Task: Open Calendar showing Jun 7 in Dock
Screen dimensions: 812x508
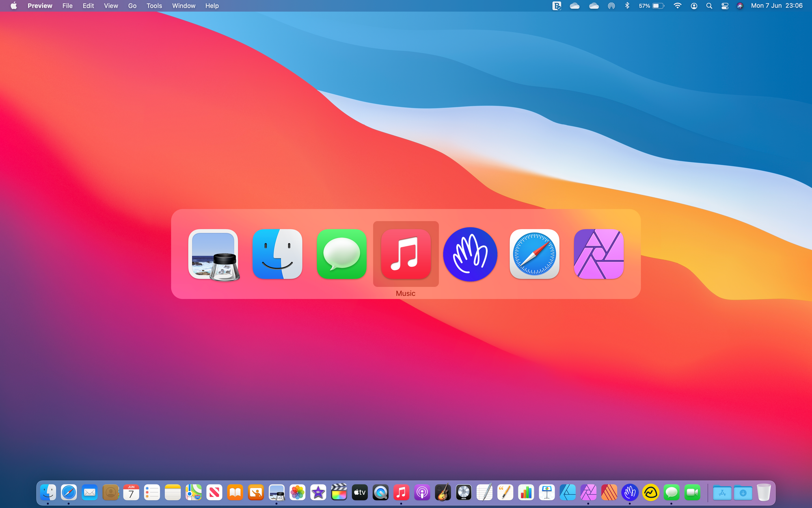Action: (x=131, y=493)
